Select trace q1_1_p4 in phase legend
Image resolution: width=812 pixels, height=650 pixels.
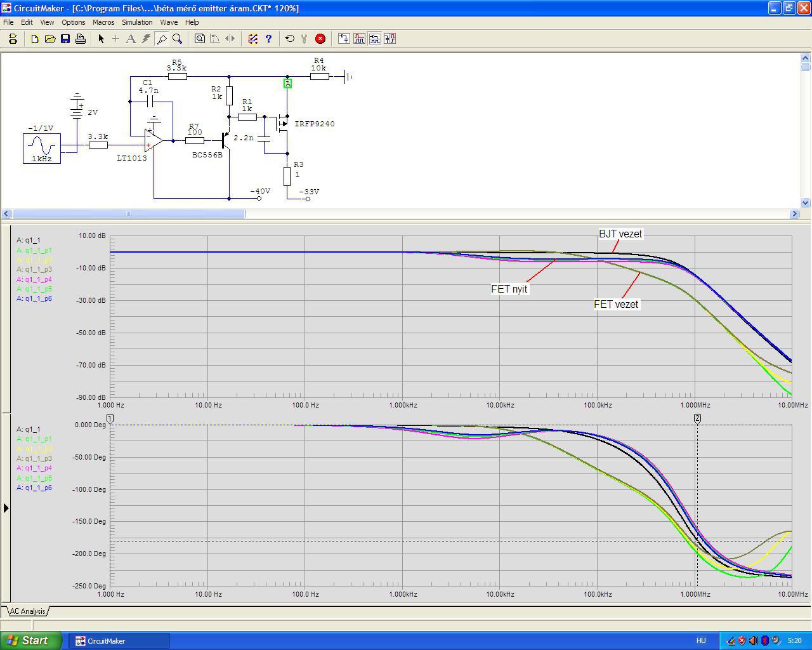click(x=34, y=468)
